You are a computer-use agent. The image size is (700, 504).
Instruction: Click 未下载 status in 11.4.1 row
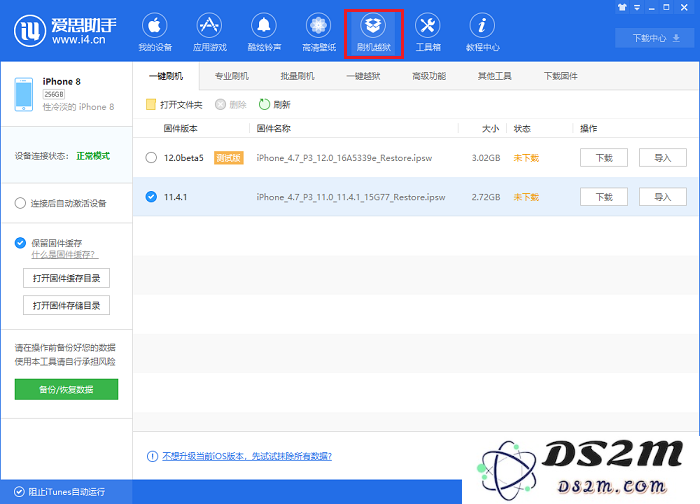(x=526, y=197)
